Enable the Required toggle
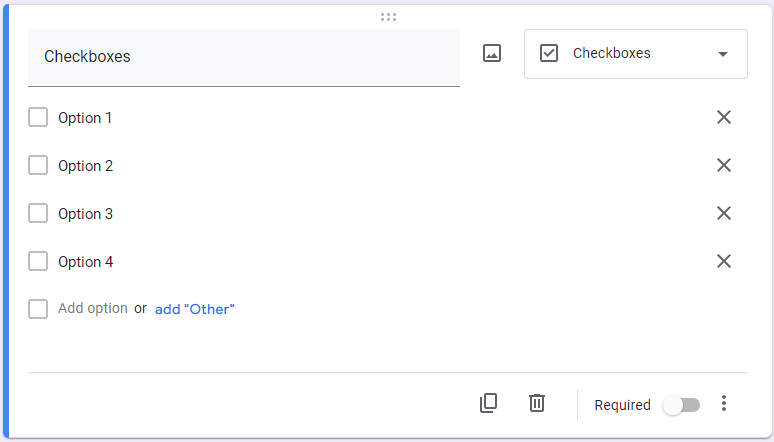Image resolution: width=774 pixels, height=442 pixels. pos(682,405)
